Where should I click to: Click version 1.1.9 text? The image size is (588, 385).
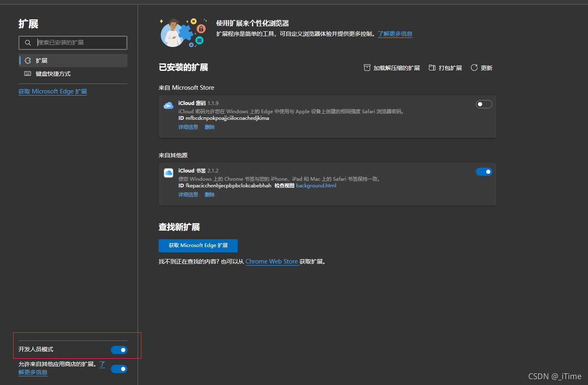tap(213, 103)
